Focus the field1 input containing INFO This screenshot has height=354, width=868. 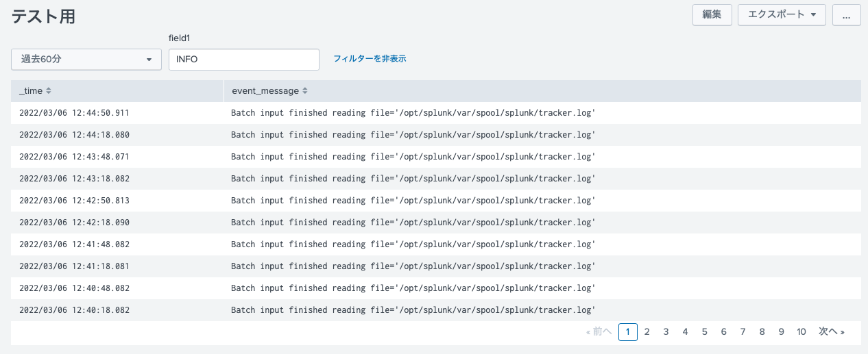pyautogui.click(x=244, y=59)
